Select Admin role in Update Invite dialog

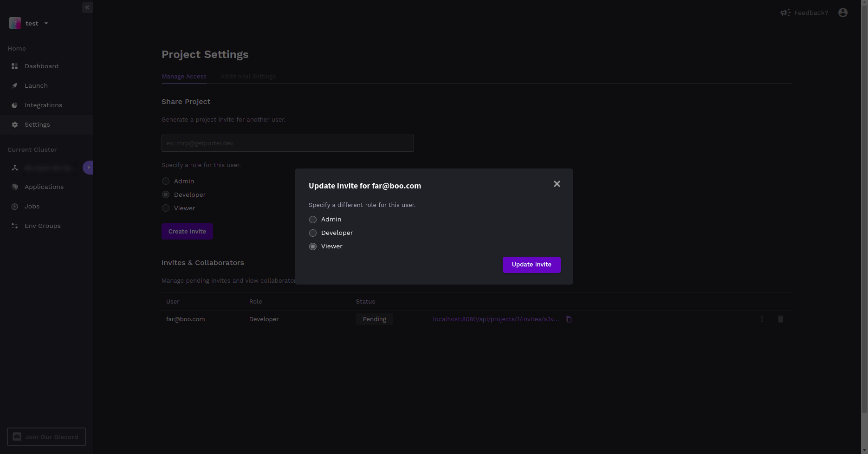(x=313, y=220)
